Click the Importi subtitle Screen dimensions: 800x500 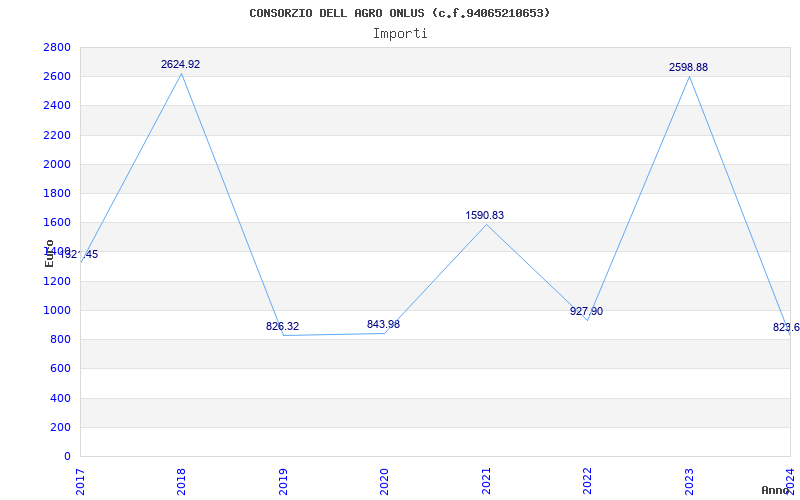400,34
